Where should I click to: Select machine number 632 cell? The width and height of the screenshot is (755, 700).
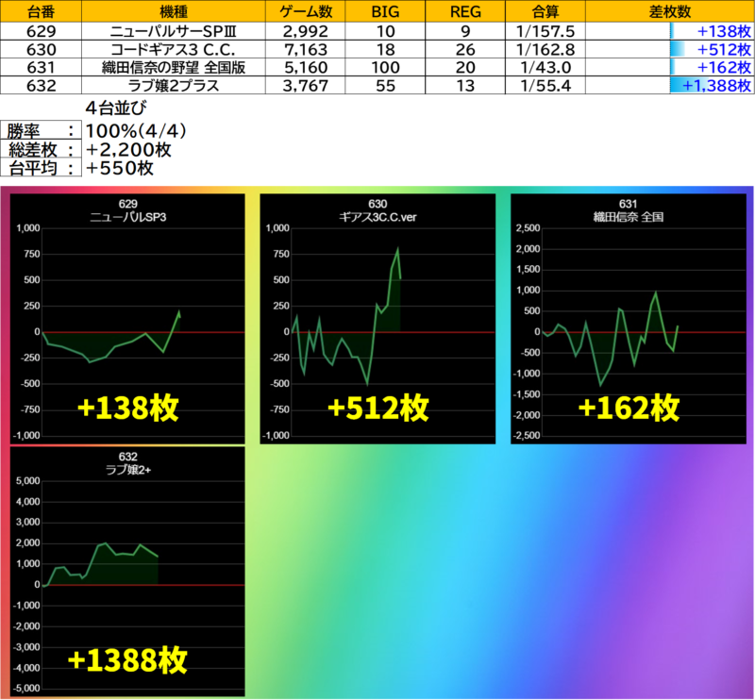[x=41, y=86]
